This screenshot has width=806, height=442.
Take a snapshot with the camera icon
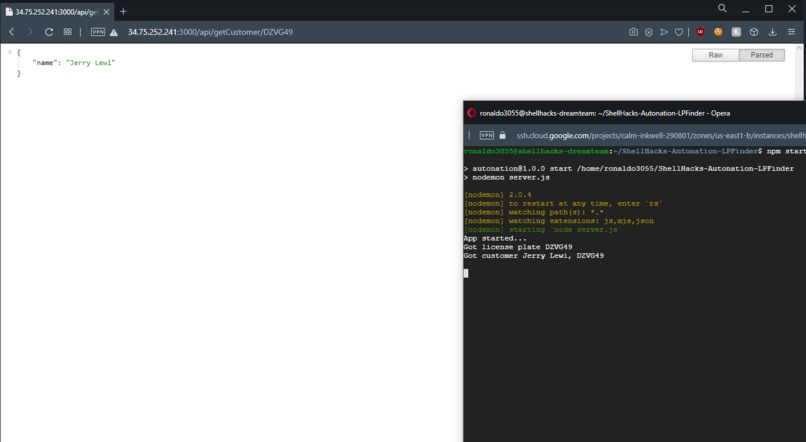coord(633,32)
